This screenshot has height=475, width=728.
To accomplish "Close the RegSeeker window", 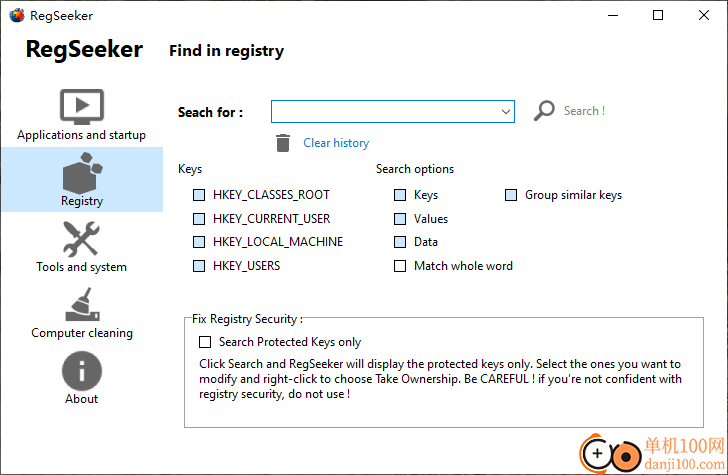I will (704, 15).
